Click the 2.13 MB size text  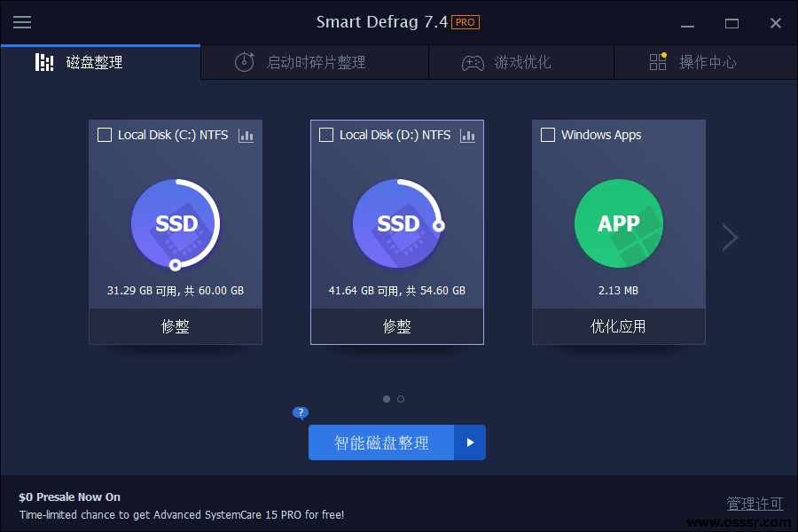tap(618, 291)
